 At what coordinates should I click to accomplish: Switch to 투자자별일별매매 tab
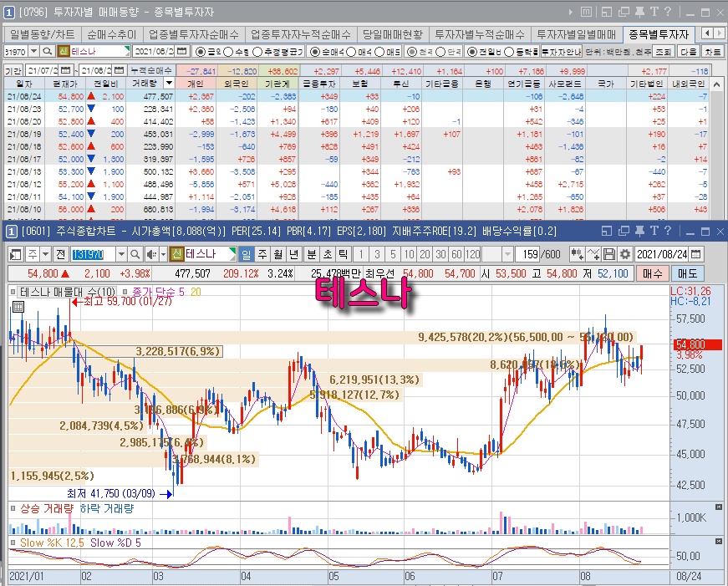pyautogui.click(x=576, y=34)
